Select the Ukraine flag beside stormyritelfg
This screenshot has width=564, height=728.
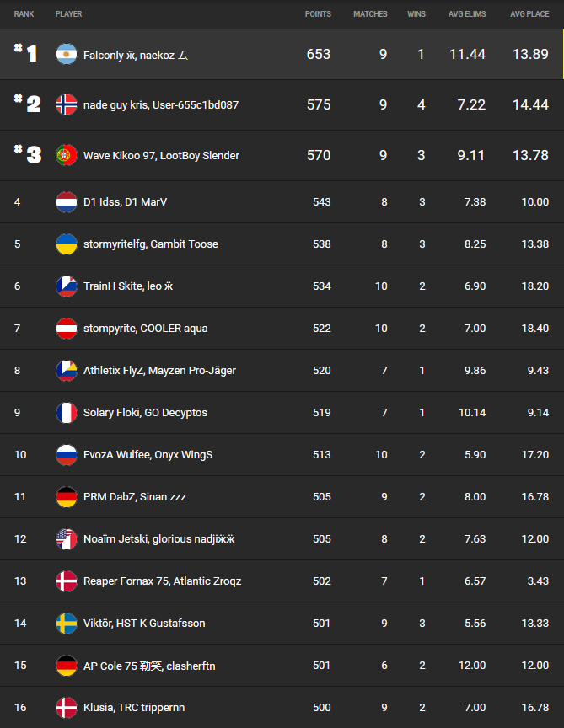(x=66, y=244)
